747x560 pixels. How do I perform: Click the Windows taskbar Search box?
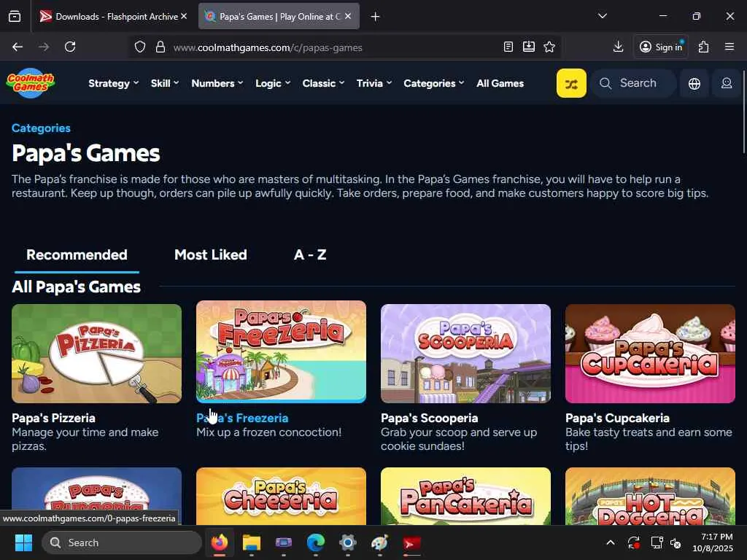(122, 542)
